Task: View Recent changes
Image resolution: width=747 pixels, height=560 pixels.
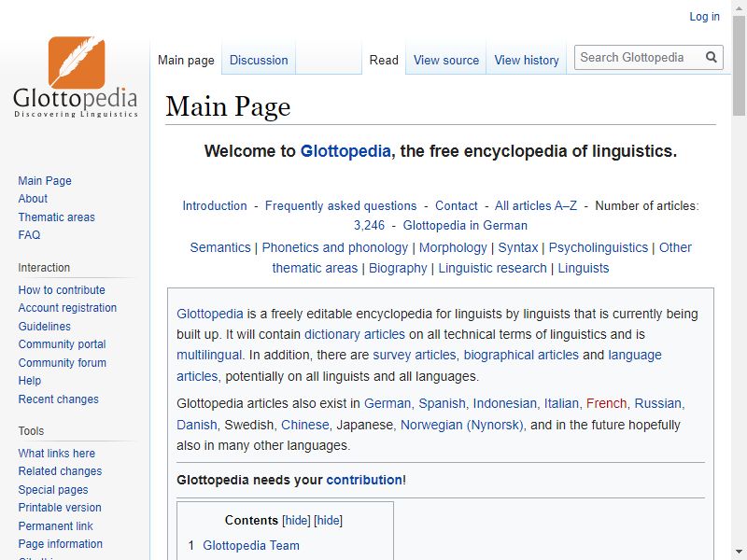Action: coord(59,399)
